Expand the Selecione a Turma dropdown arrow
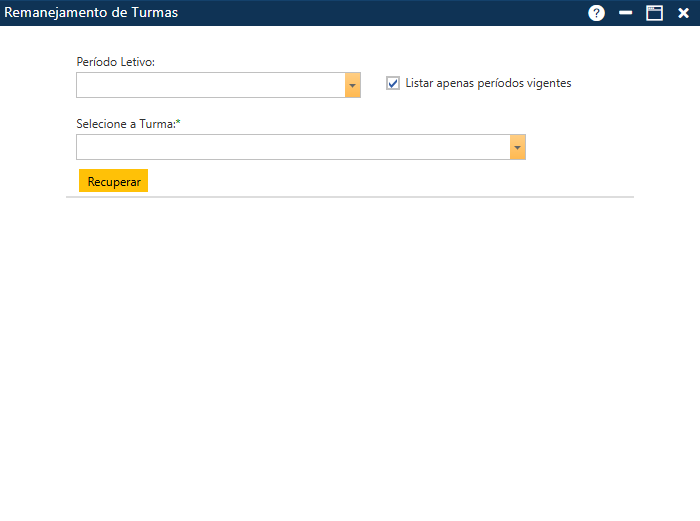The image size is (700, 521). 517,147
